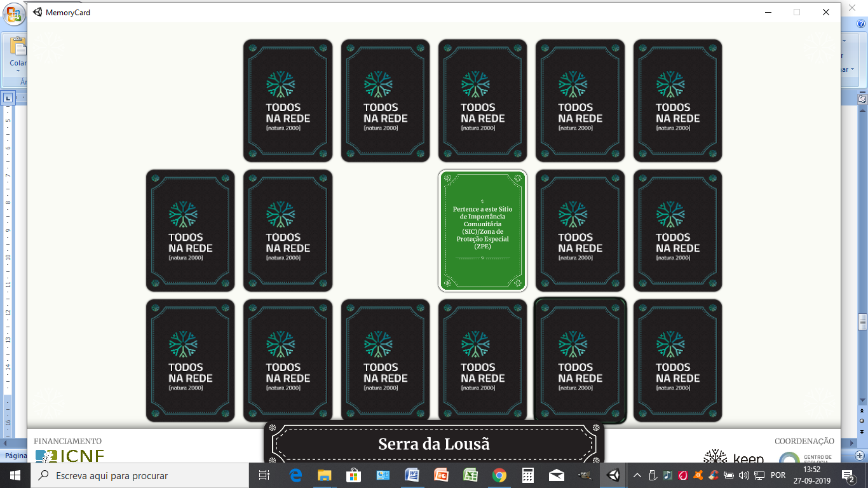Flip the last card in the top row
The width and height of the screenshot is (868, 488).
(677, 100)
